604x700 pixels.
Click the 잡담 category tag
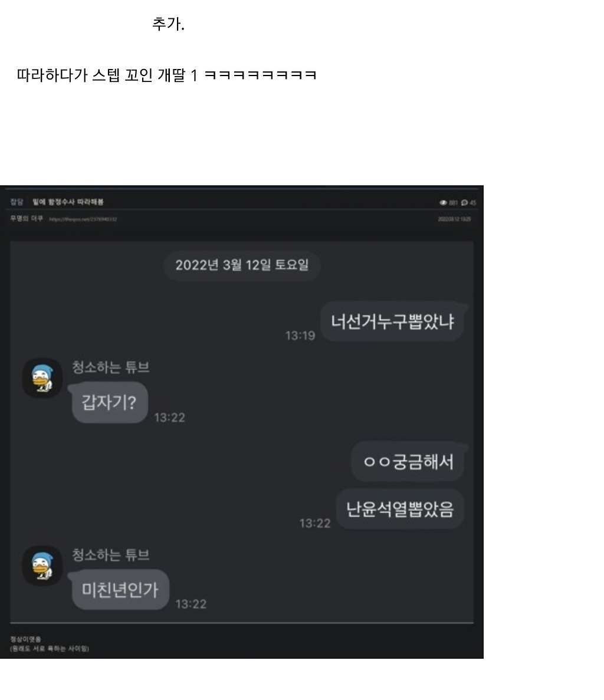tap(17, 202)
